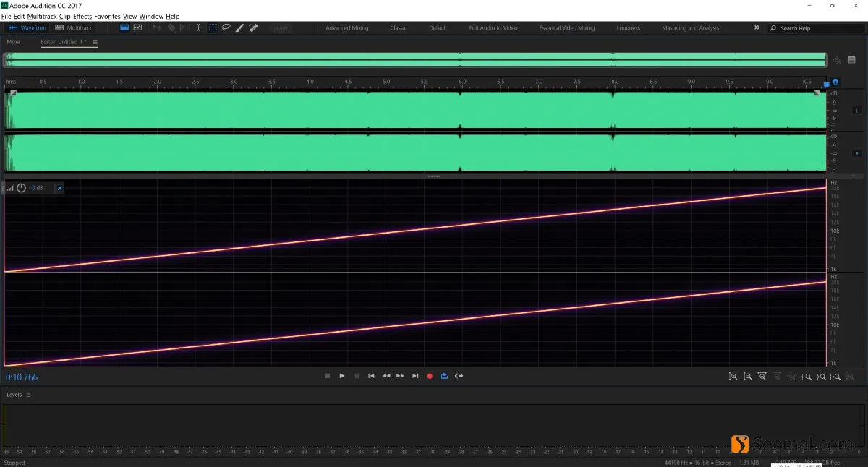The height and width of the screenshot is (467, 868).
Task: Expand the workspace overflow chevron
Action: 757,27
